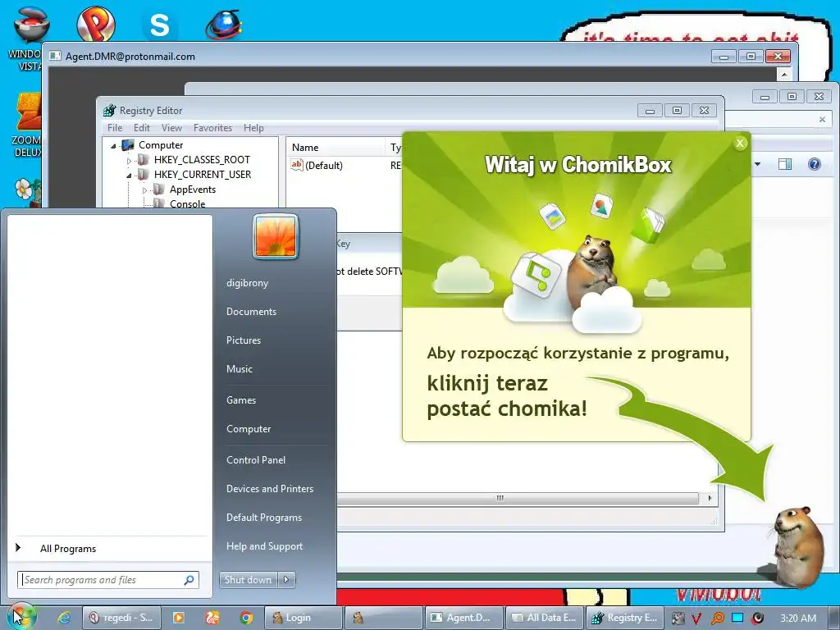Image resolution: width=840 pixels, height=630 pixels.
Task: Select the Console registry key
Action: pos(187,203)
